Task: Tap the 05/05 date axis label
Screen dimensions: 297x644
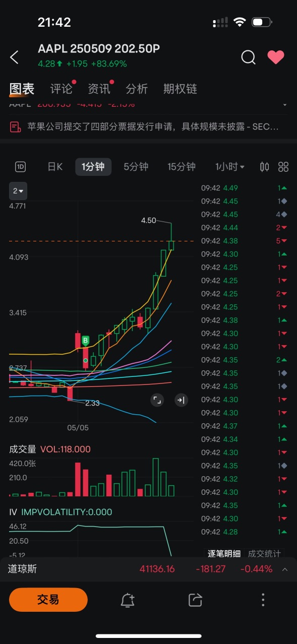Action: coord(78,427)
